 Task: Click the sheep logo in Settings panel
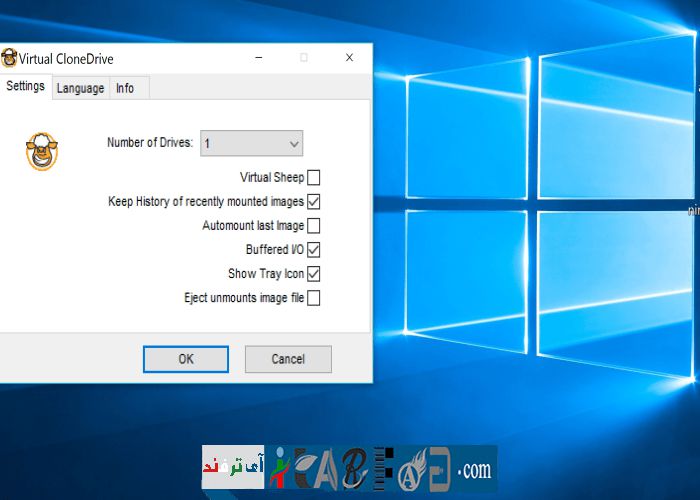[41, 152]
